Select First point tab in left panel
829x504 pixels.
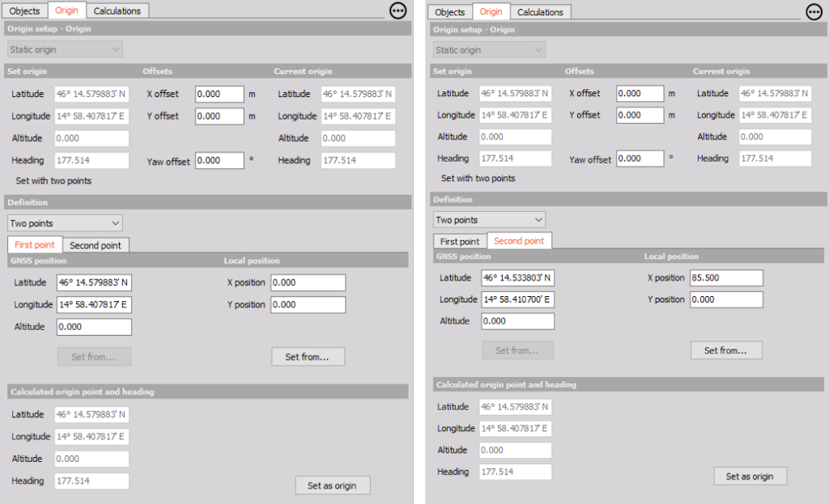(35, 244)
